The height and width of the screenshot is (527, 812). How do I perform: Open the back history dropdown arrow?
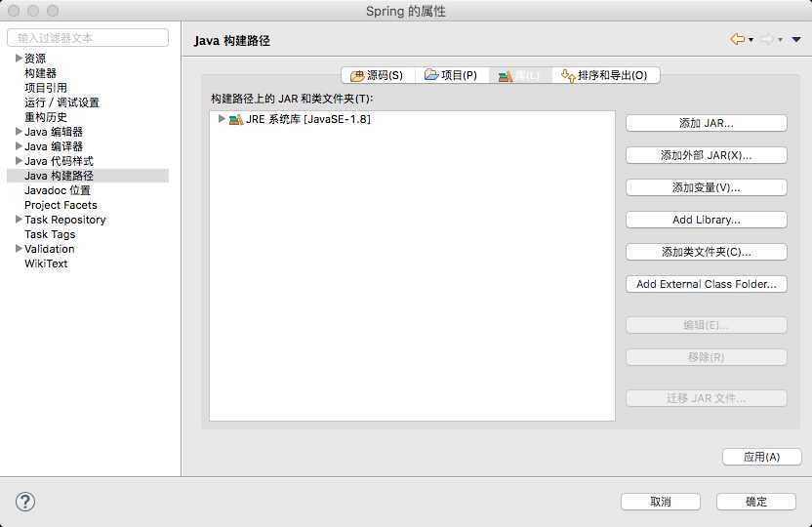coord(751,40)
